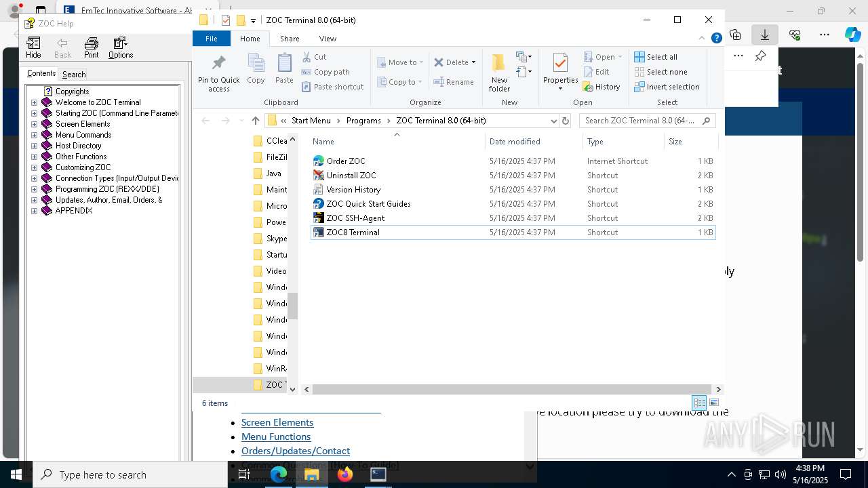Switch to the View ribbon tab

(328, 39)
